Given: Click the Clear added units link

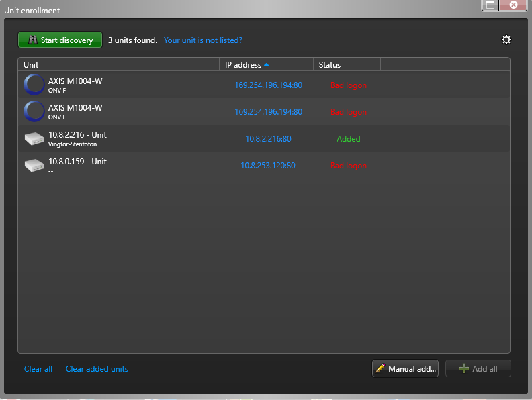Looking at the screenshot, I should tap(97, 369).
